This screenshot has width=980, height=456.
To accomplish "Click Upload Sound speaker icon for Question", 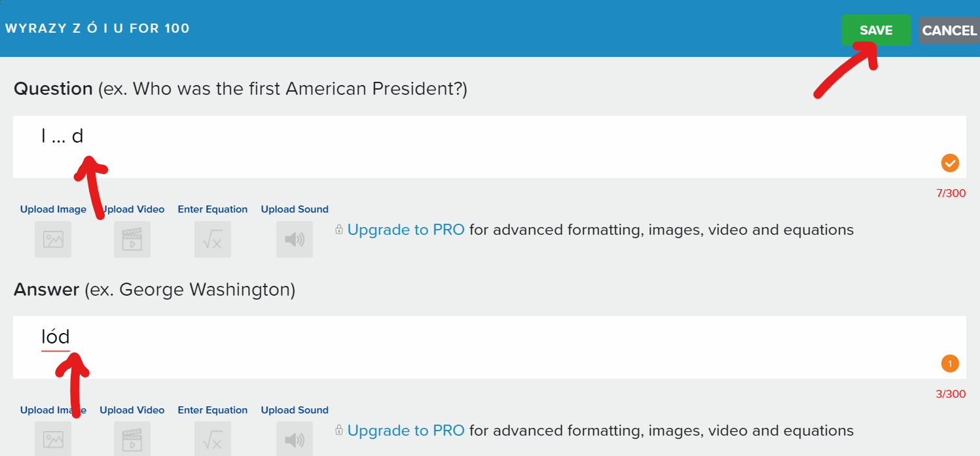I will (x=295, y=239).
